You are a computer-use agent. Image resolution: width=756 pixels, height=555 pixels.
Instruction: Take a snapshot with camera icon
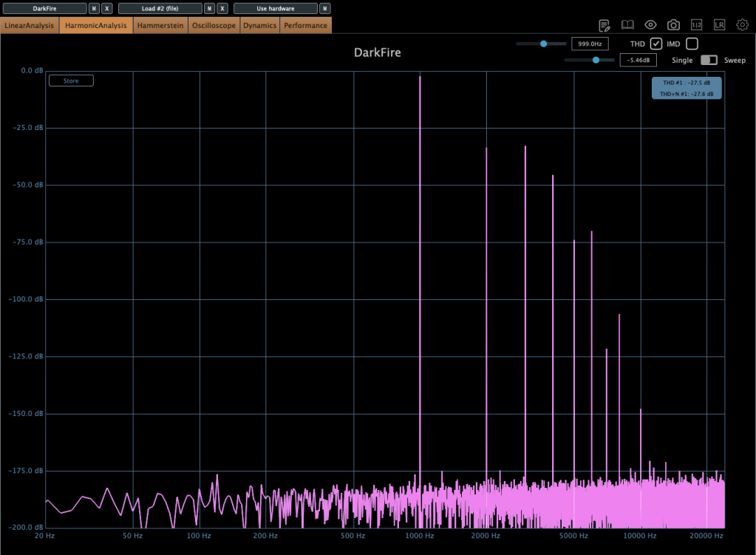[673, 25]
